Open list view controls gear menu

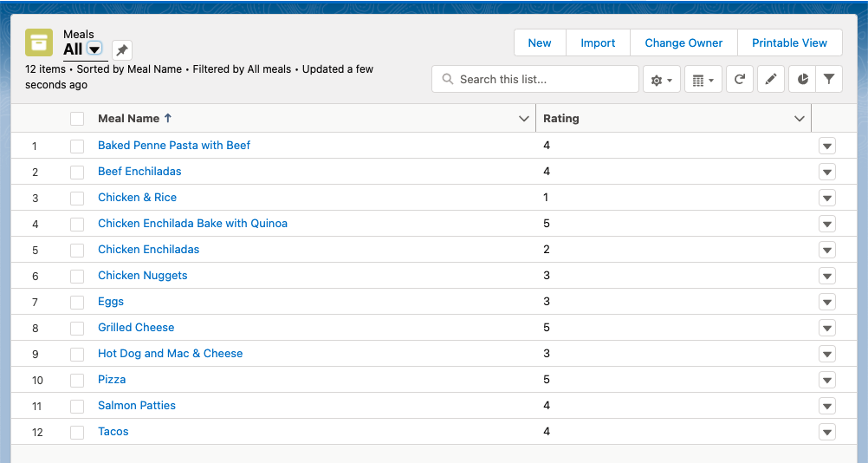(x=661, y=80)
